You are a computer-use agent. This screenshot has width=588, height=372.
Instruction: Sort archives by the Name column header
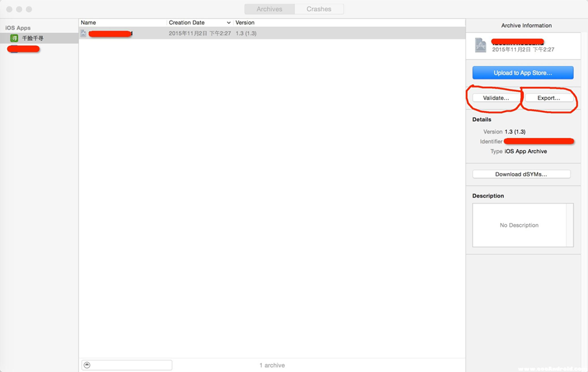(117, 23)
